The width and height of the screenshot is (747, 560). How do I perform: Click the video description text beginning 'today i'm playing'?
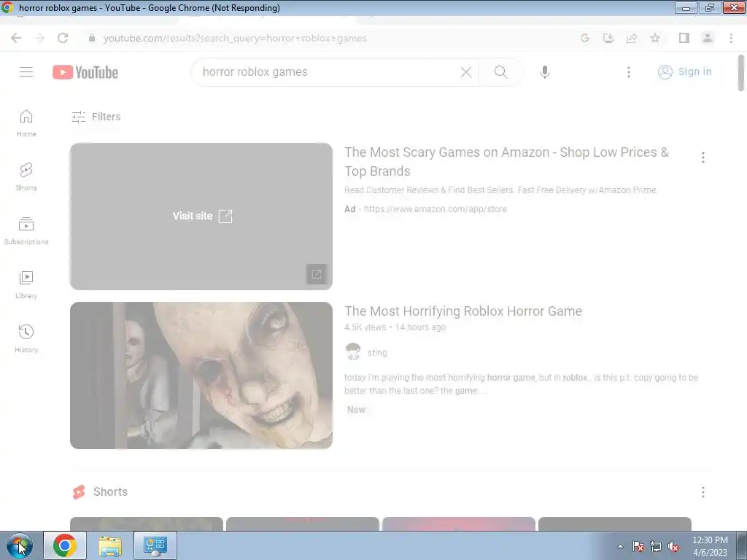tap(521, 384)
